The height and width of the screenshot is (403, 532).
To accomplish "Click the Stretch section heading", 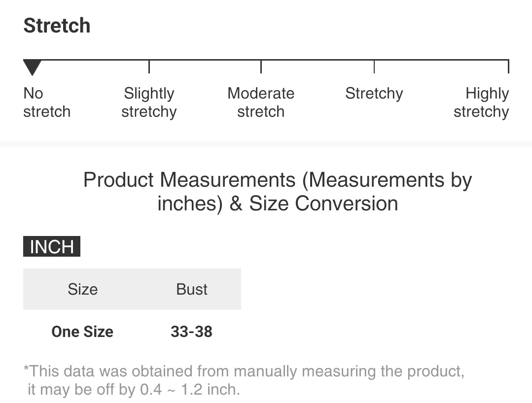I will point(57,26).
